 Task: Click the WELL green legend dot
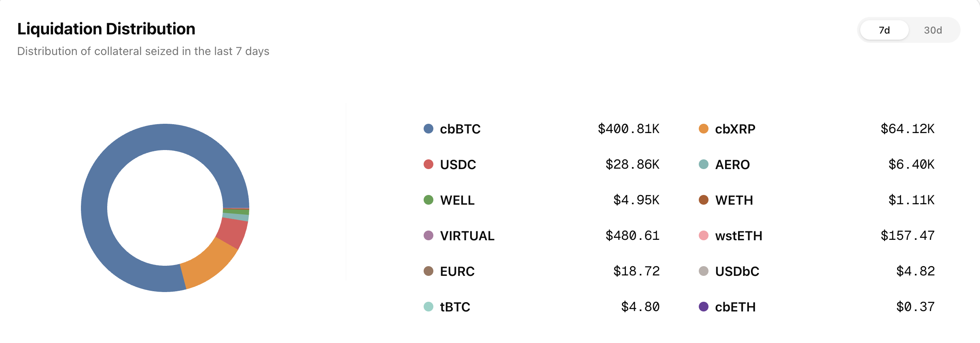tap(428, 200)
